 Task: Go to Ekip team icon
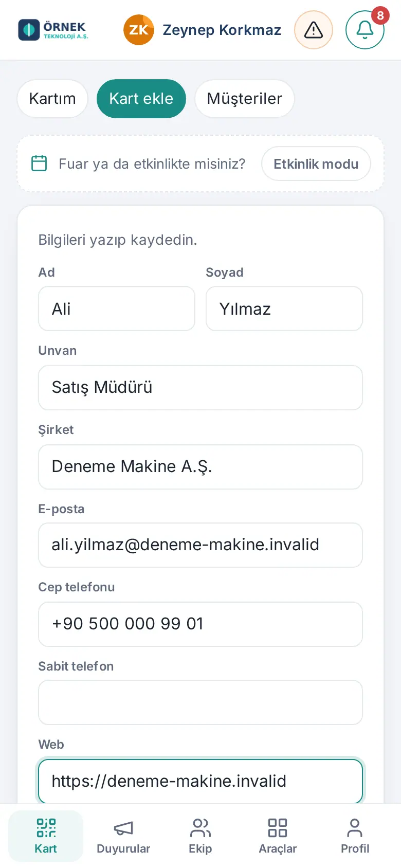200,828
